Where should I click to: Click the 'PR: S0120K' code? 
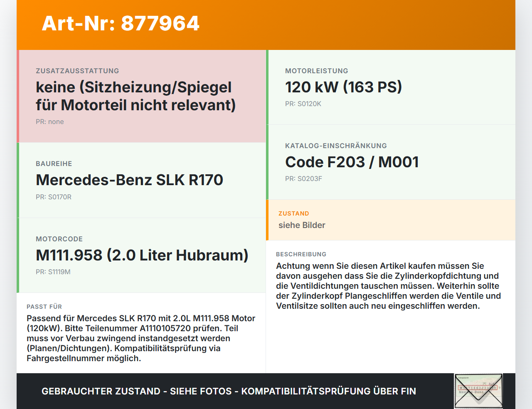(303, 104)
